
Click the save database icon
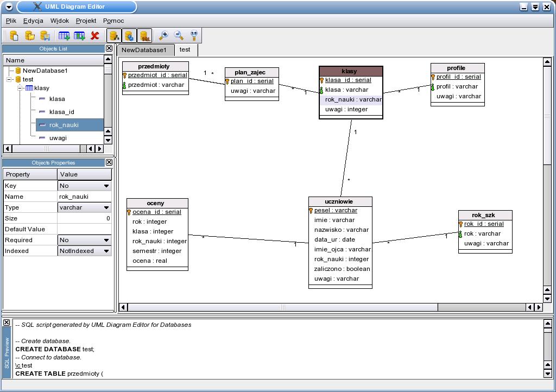tap(46, 36)
